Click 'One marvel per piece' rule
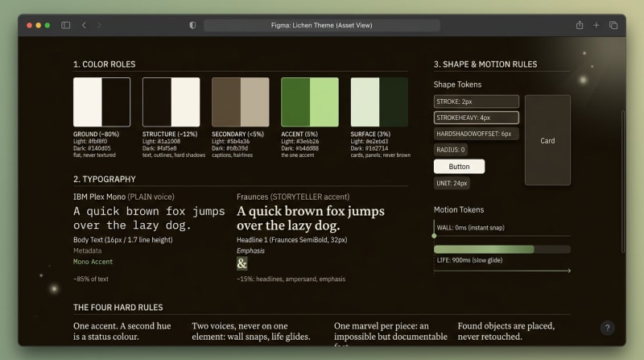The width and height of the screenshot is (644, 360). click(x=390, y=333)
